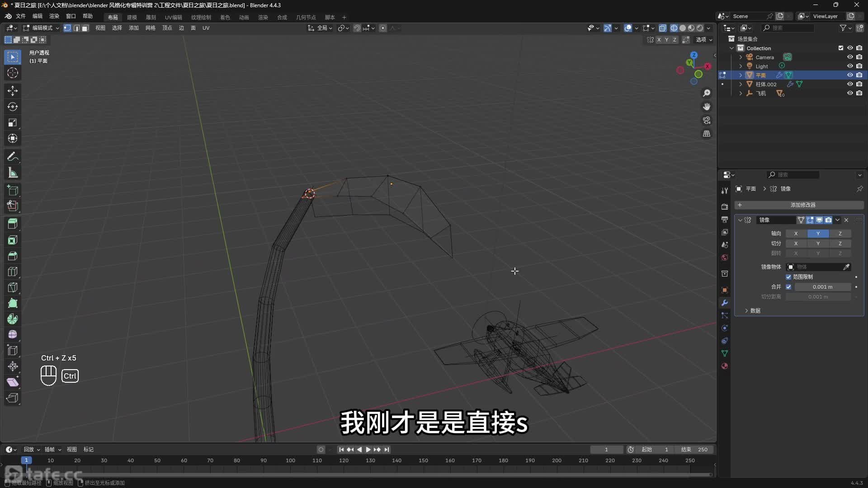Screen dimensions: 868x488
Task: Open the 全局 transform orientation dropdown
Action: click(x=320, y=28)
